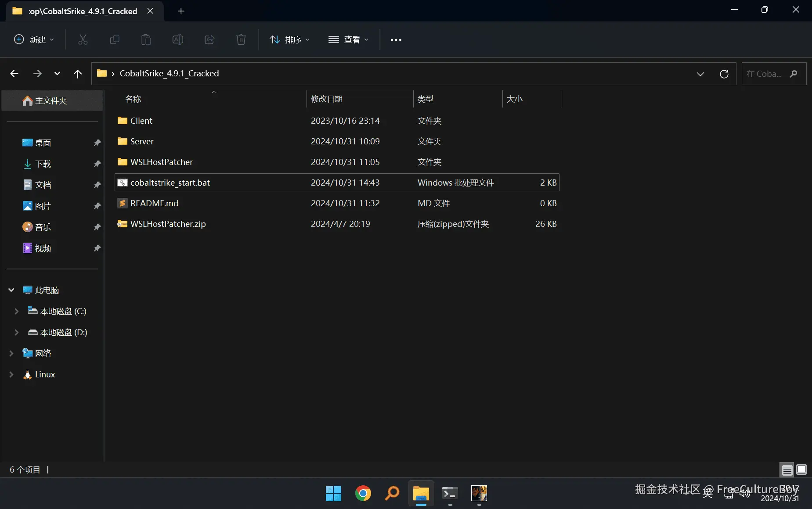Image resolution: width=812 pixels, height=509 pixels.
Task: Open the portrait-icon app in taskbar
Action: [479, 494]
